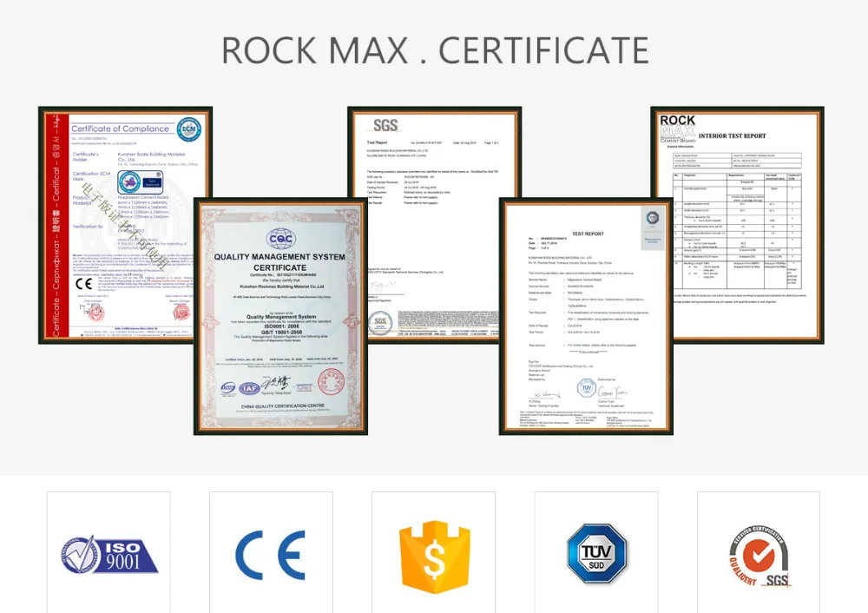Image resolution: width=868 pixels, height=613 pixels.
Task: Click the ROCK MAX logo on interior report
Action: click(678, 129)
